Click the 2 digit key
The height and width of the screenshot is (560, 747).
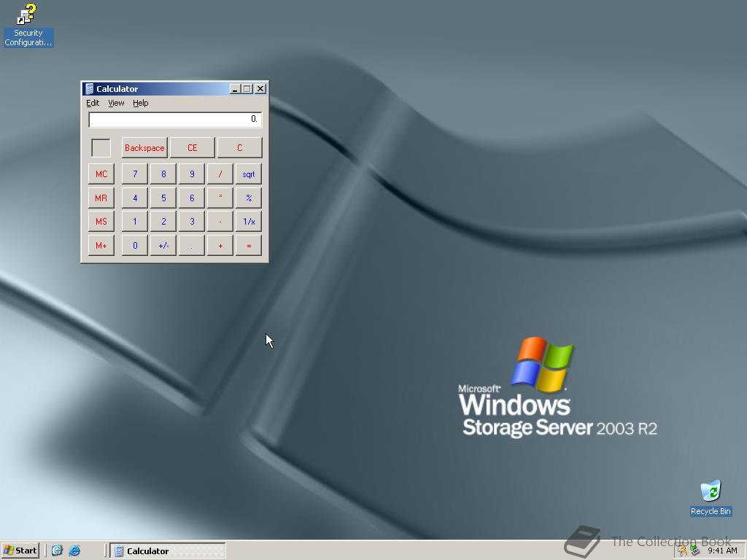(163, 222)
